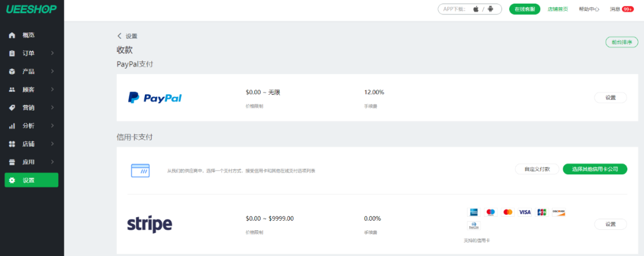Select the 设置 menu item

(x=32, y=180)
